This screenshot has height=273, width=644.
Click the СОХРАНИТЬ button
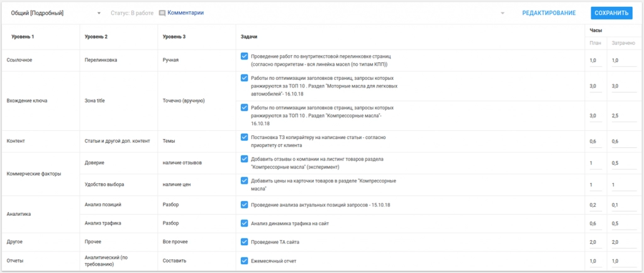pos(611,13)
